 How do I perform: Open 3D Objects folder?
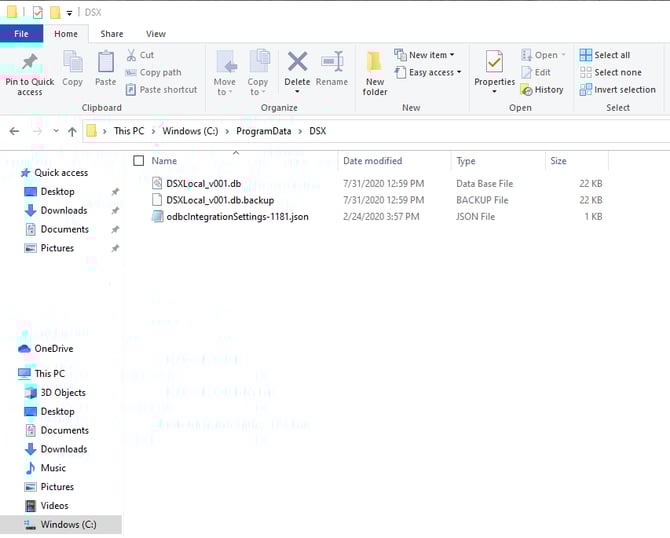63,392
